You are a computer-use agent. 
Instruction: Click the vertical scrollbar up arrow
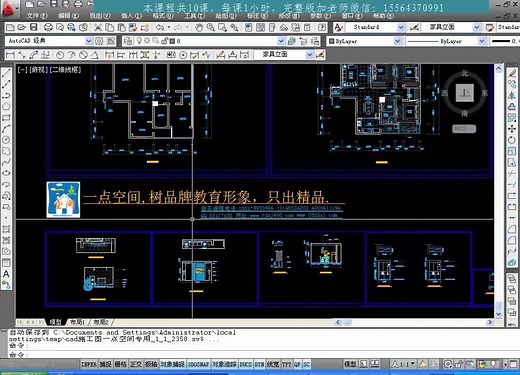[x=499, y=69]
